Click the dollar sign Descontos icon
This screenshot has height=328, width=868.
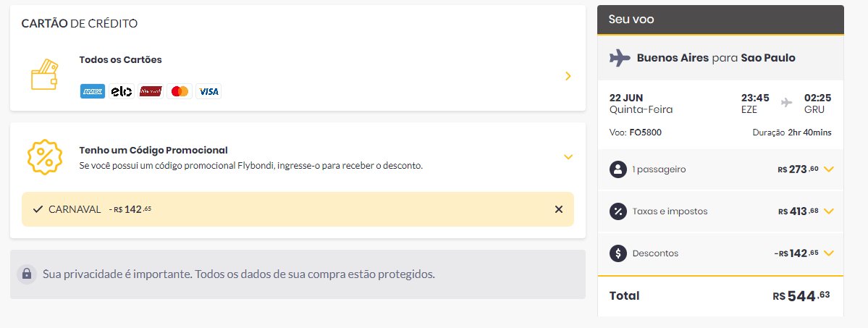point(618,253)
